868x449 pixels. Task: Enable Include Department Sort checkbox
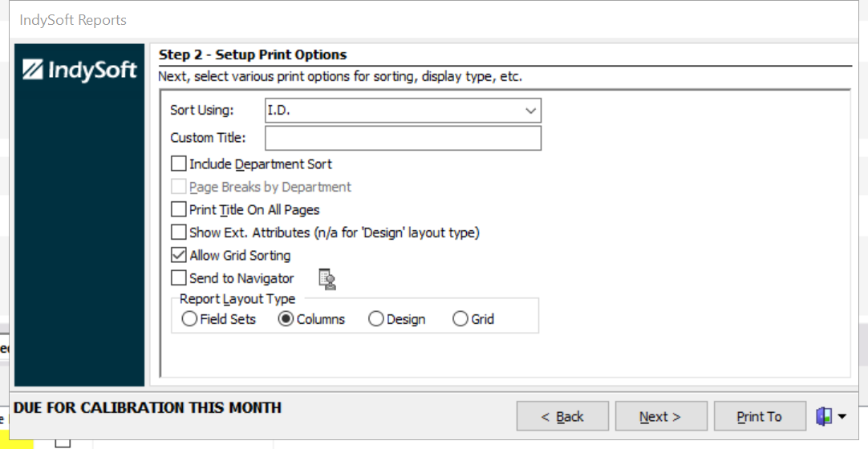point(179,164)
